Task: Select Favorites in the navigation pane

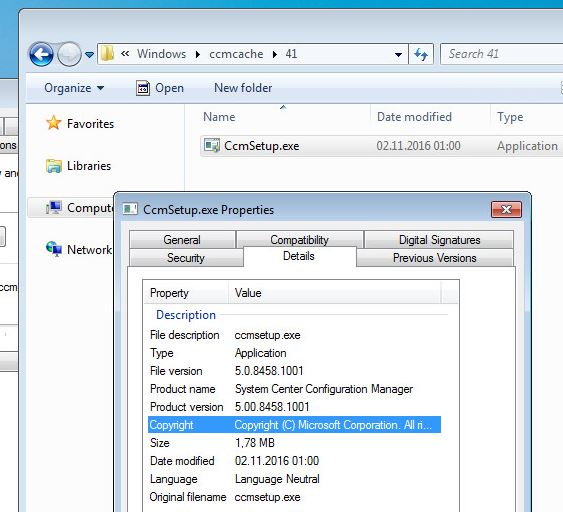Action: 90,124
